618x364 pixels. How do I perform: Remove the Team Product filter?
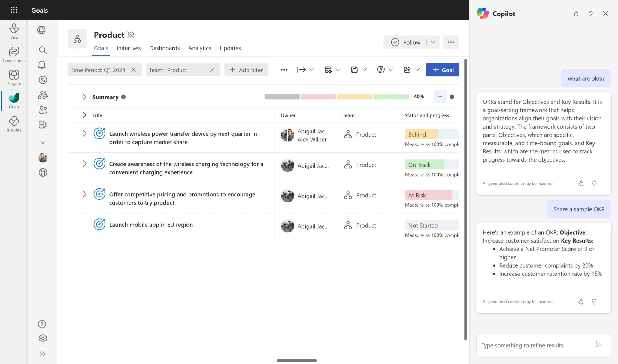point(212,69)
